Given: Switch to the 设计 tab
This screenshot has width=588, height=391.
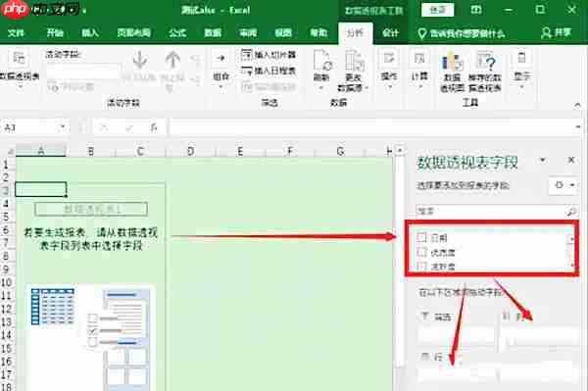Looking at the screenshot, I should [390, 33].
